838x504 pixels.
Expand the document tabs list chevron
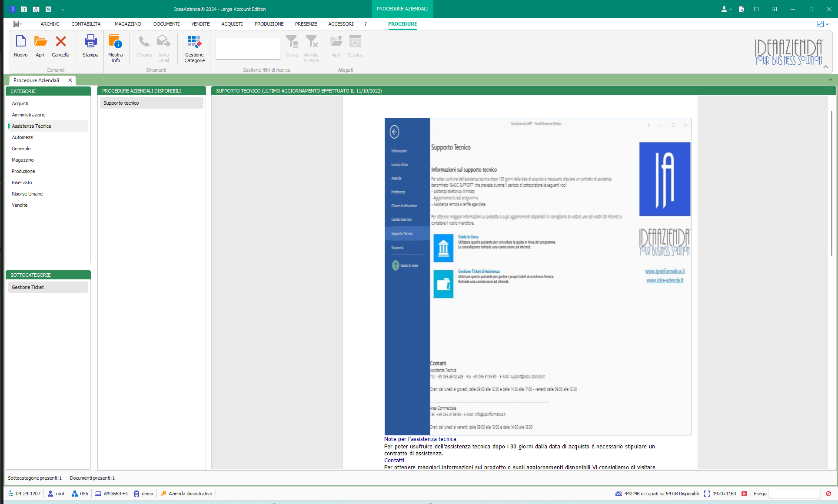pos(831,80)
